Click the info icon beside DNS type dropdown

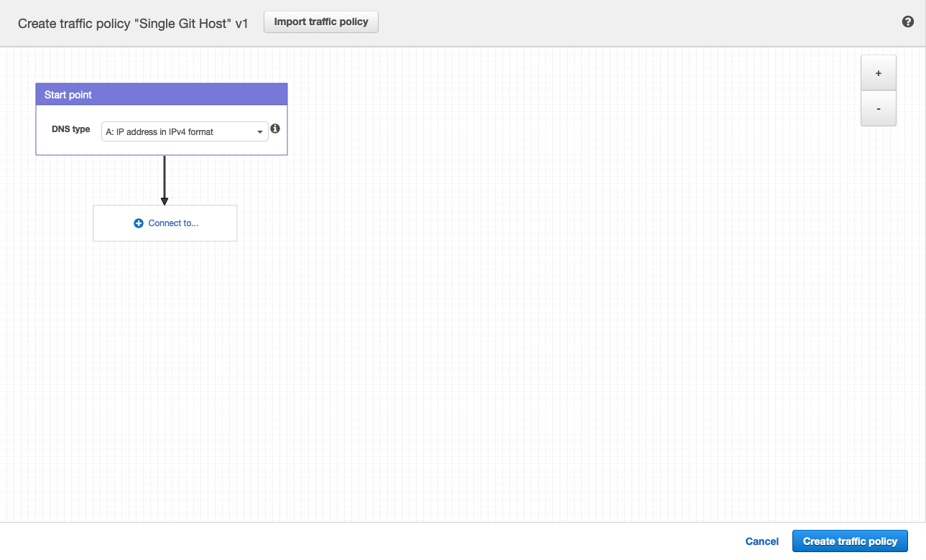point(275,129)
